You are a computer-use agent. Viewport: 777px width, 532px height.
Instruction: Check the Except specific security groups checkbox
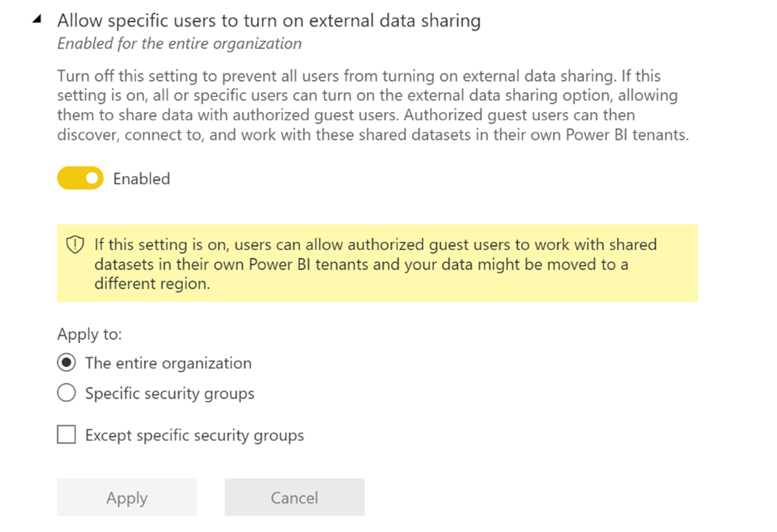pos(66,434)
